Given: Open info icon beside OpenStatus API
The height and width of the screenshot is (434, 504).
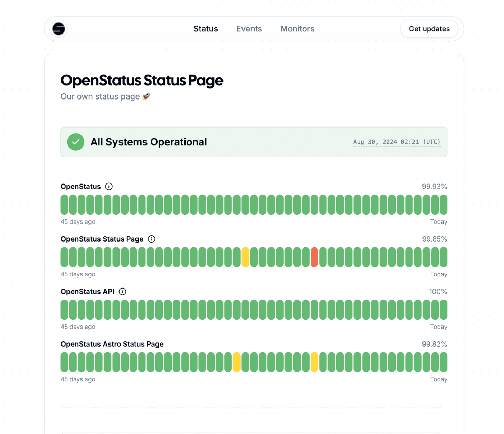Looking at the screenshot, I should [x=122, y=292].
